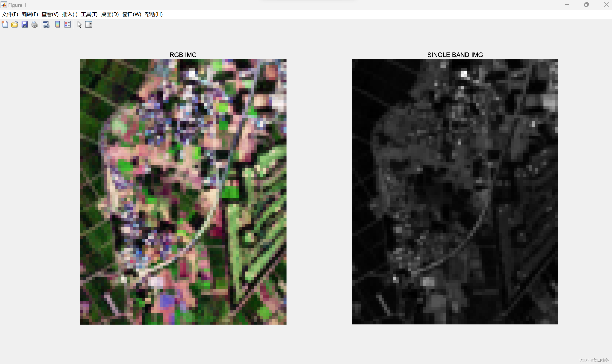Select the RGB IMG title text
Screen dimensions: 612x364
point(183,55)
